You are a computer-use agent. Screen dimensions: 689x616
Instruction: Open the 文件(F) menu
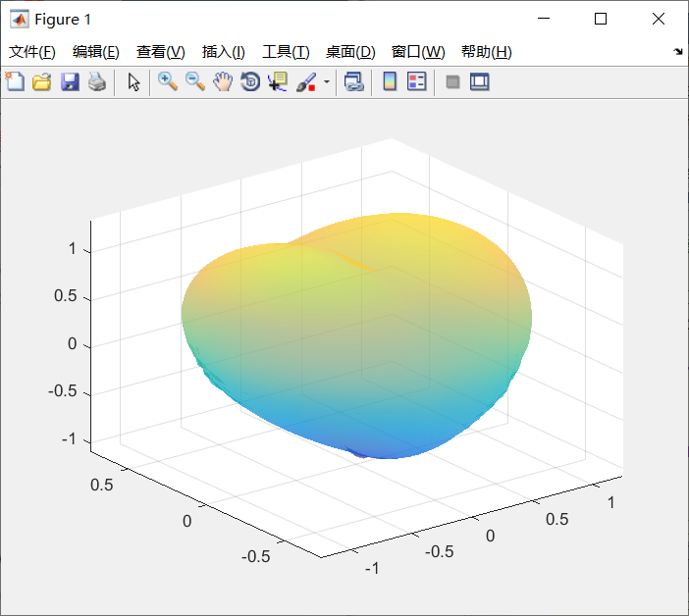(32, 52)
